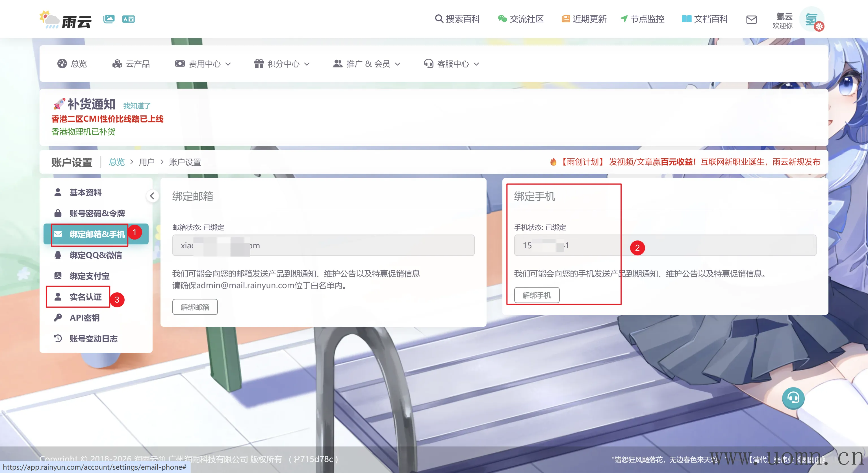The width and height of the screenshot is (868, 473).
Task: Click the 解绑邮箱 button
Action: [x=195, y=307]
